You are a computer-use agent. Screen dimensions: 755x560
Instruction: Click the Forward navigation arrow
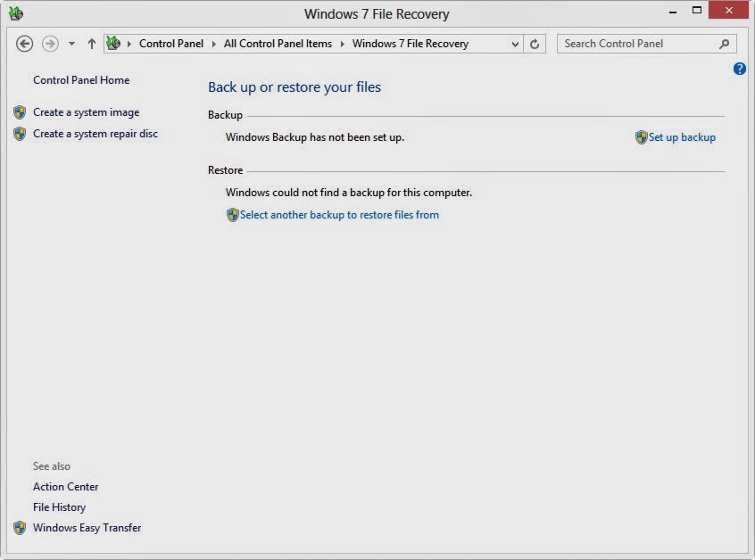50,44
